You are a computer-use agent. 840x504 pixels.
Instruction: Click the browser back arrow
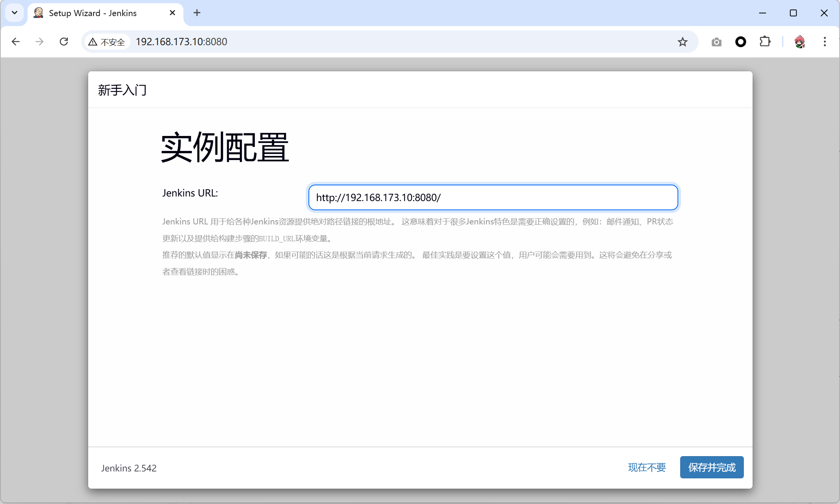[16, 42]
